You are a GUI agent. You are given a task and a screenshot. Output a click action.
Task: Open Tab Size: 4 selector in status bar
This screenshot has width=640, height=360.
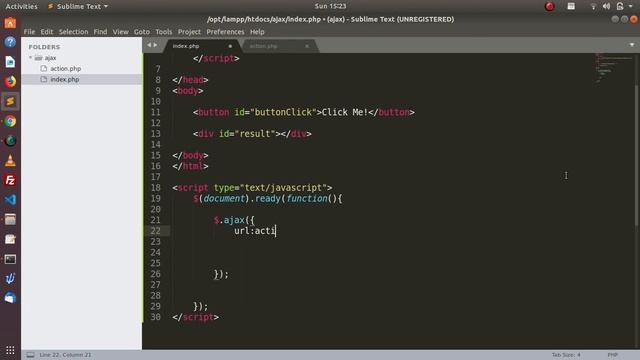tap(566, 355)
